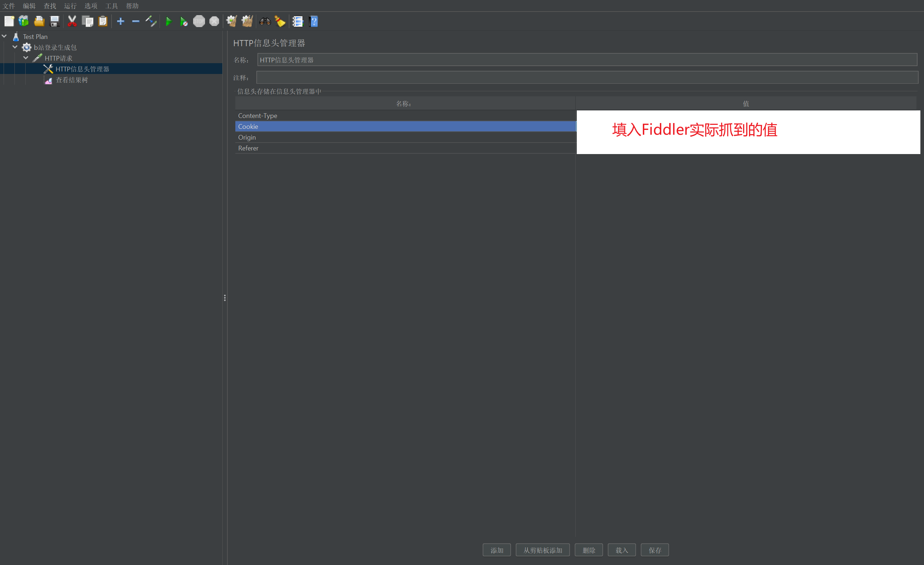Click the Save floppy disk icon
Screen dimensions: 924x565
click(x=55, y=21)
